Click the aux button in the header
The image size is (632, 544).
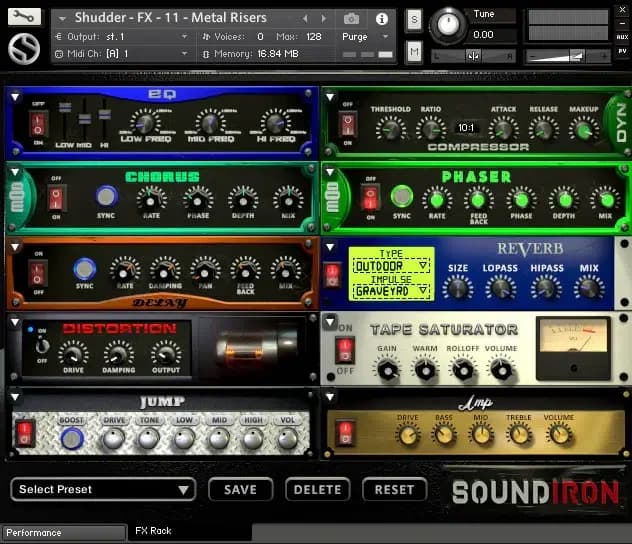(622, 37)
